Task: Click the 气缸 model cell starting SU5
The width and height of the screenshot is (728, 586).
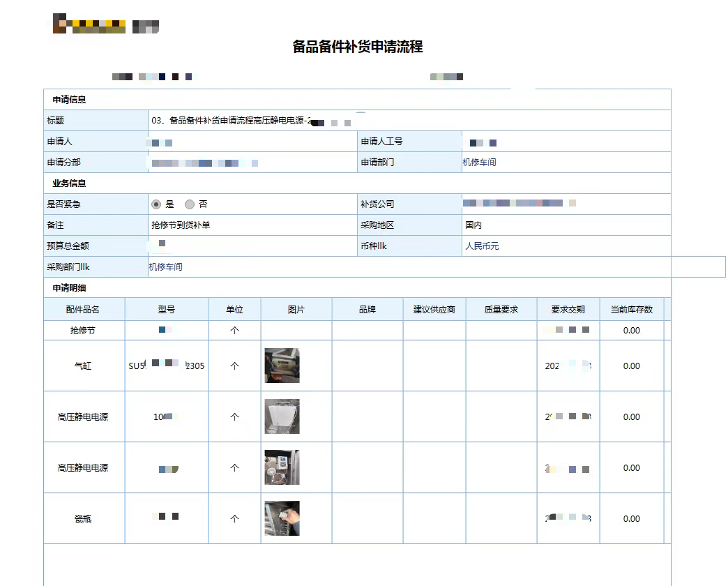Action: pyautogui.click(x=166, y=366)
